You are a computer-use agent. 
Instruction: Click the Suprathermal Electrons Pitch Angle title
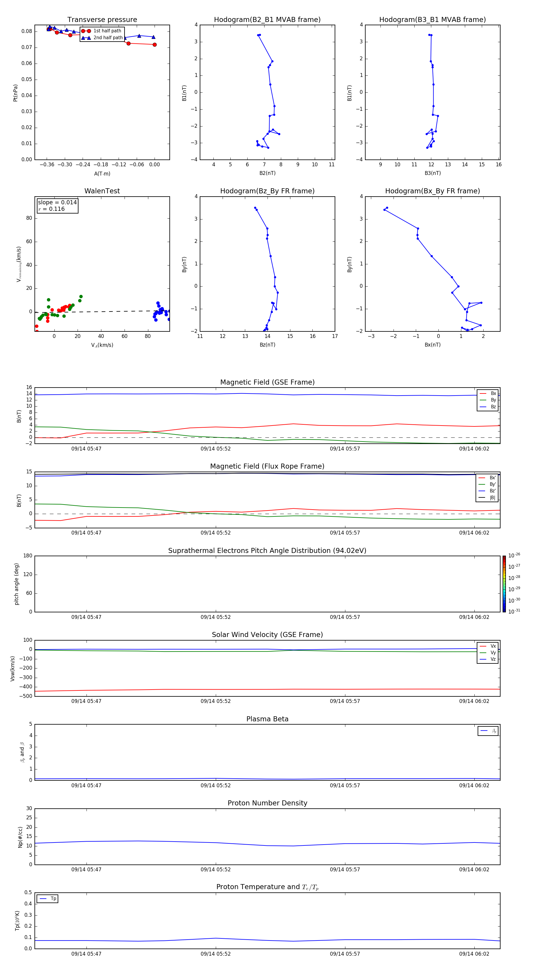coord(267,551)
